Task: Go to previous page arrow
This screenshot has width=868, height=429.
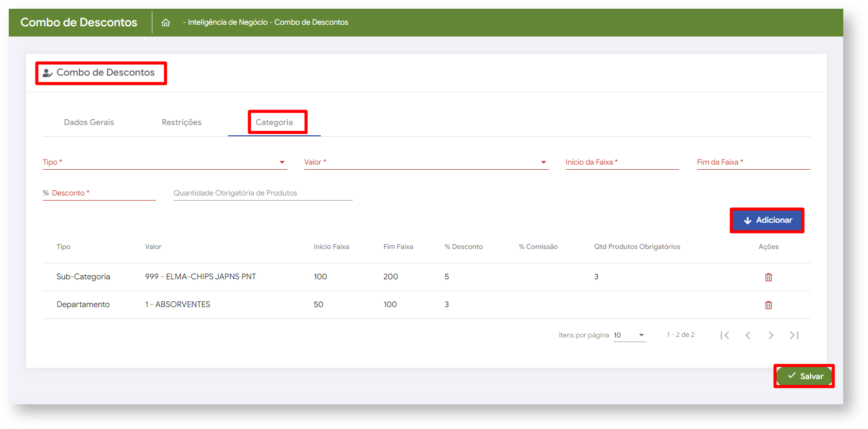Action: pyautogui.click(x=748, y=335)
